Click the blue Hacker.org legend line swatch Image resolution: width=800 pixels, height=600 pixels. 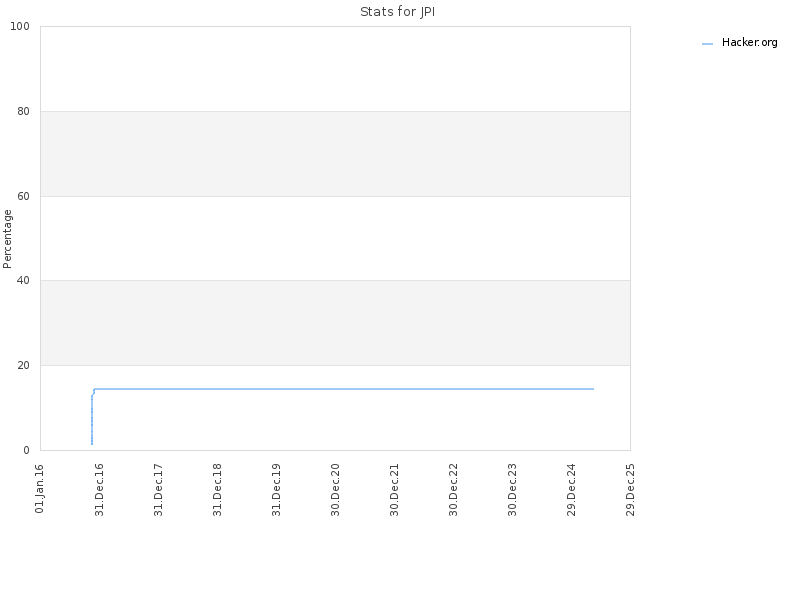707,44
